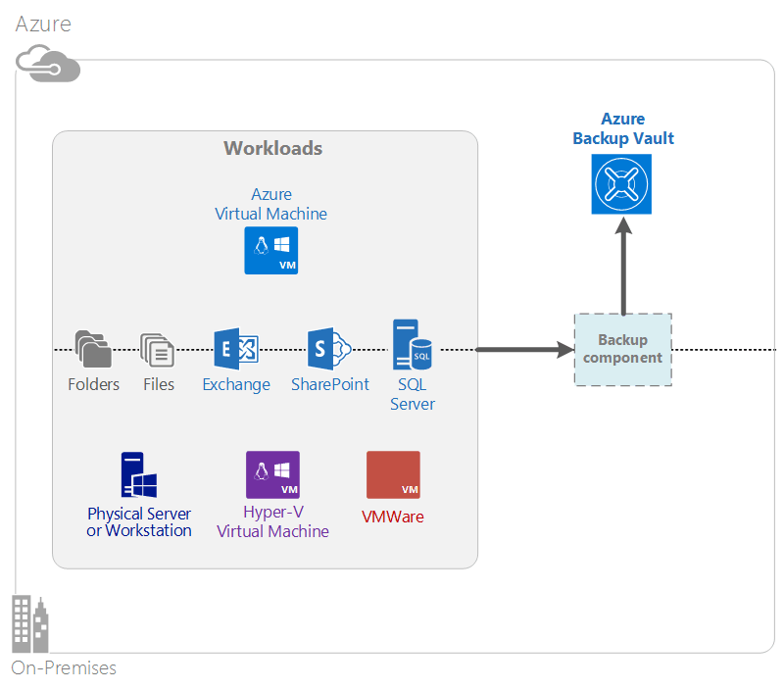Click the VMWare text label
Image resolution: width=784 pixels, height=690 pixels.
tap(393, 517)
